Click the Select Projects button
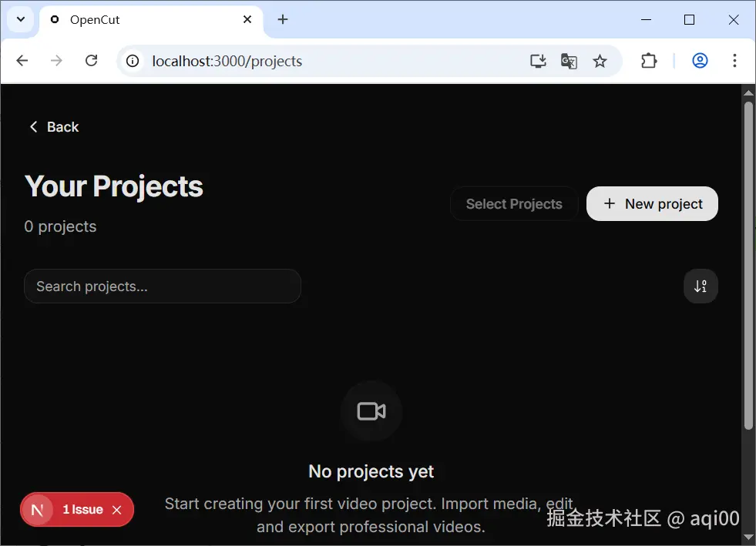The height and width of the screenshot is (546, 756). click(513, 203)
